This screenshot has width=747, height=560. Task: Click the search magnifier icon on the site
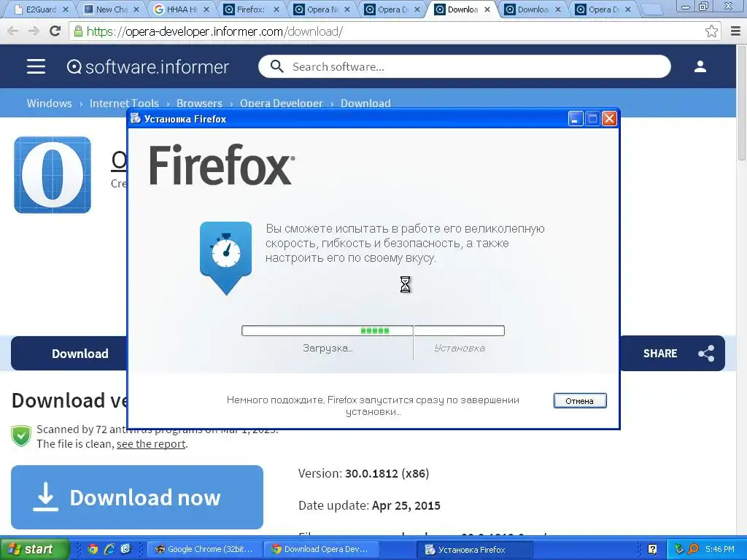click(276, 66)
